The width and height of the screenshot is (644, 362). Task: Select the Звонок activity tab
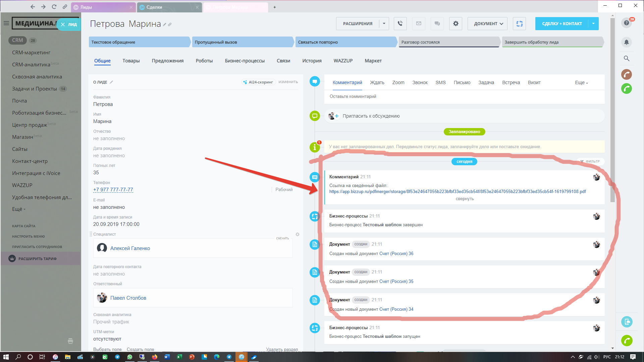point(420,82)
